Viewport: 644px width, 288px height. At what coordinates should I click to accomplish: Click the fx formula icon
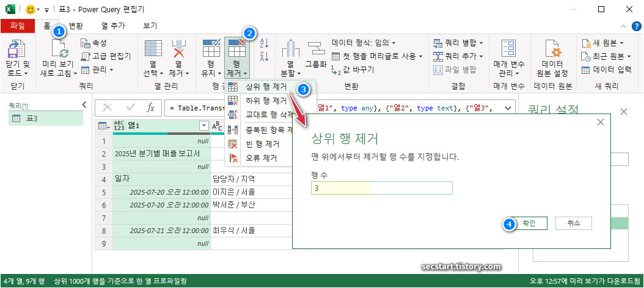[151, 107]
